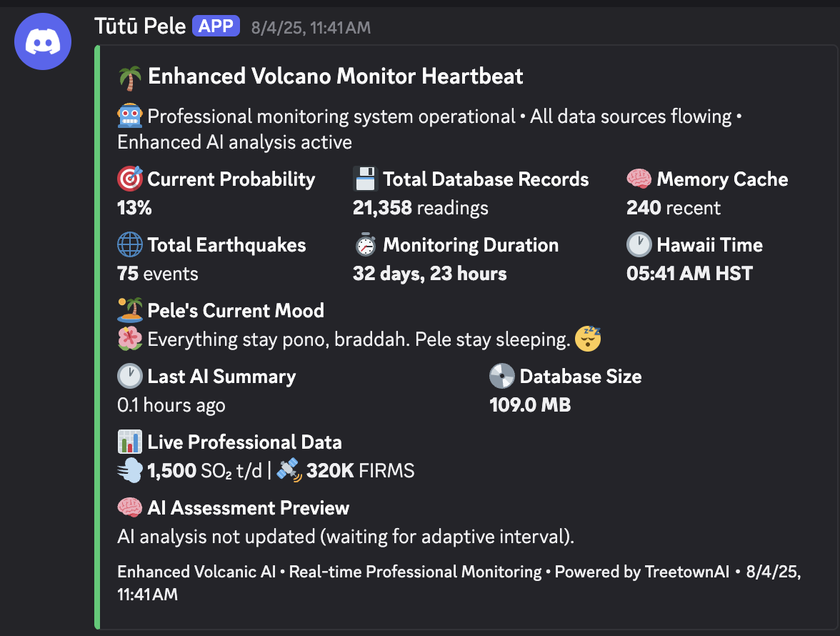Click the target emoji by Current Probability
The width and height of the screenshot is (840, 636).
pyautogui.click(x=129, y=179)
